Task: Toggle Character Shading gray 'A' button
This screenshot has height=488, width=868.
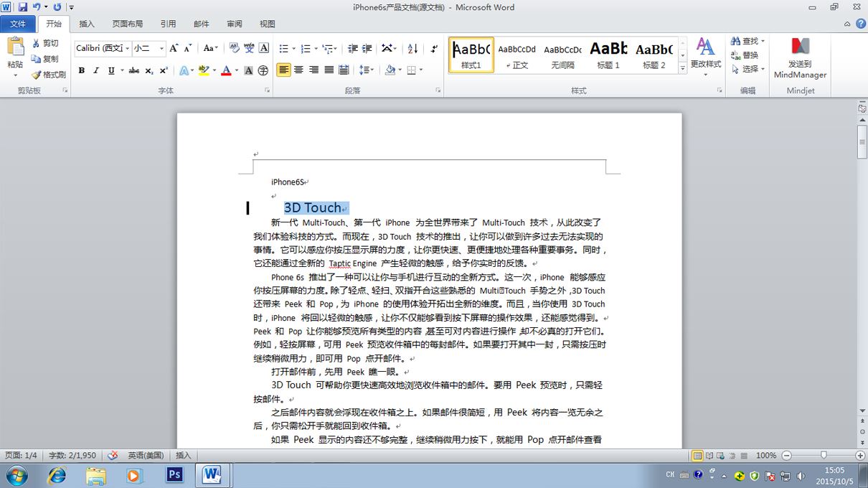Action: pyautogui.click(x=248, y=70)
